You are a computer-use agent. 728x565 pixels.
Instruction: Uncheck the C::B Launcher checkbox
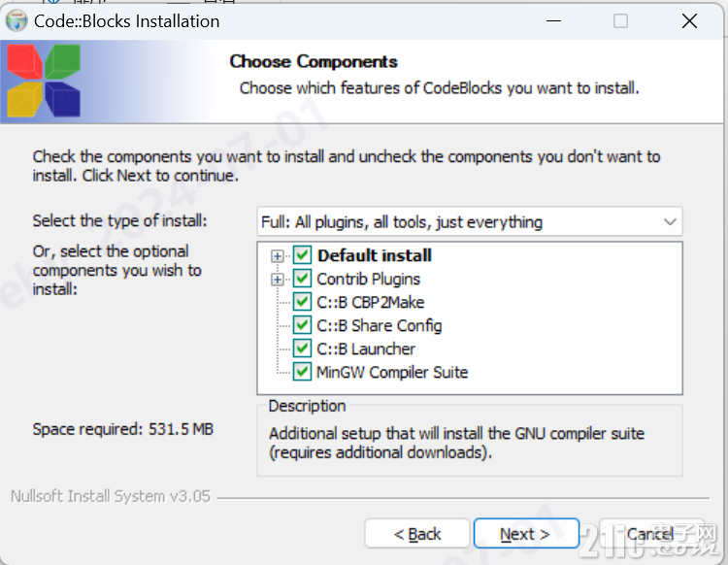coord(302,349)
